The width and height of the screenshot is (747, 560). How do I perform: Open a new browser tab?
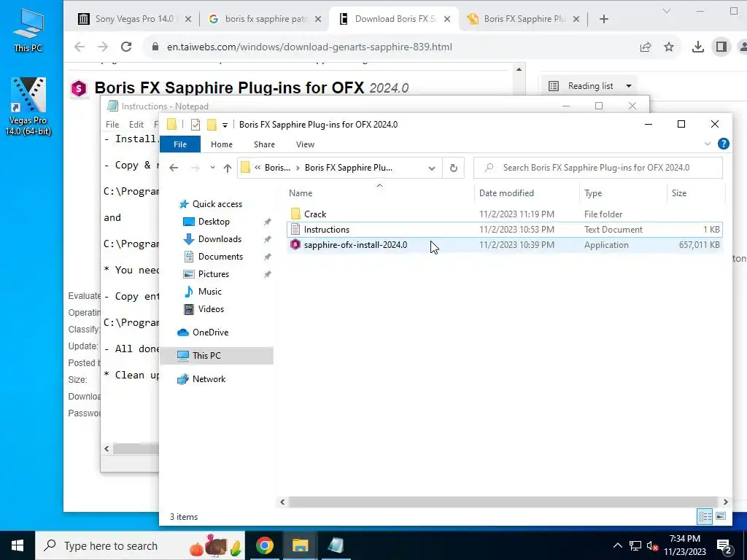tap(603, 19)
